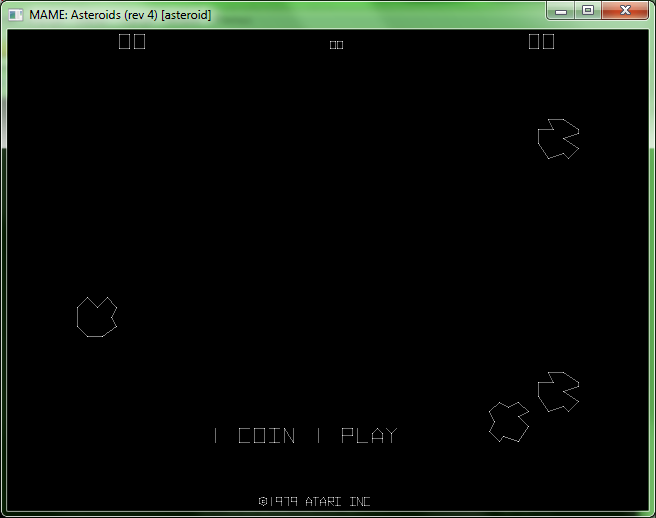
Task: Shoot the asteroid in the upper right
Action: (558, 139)
